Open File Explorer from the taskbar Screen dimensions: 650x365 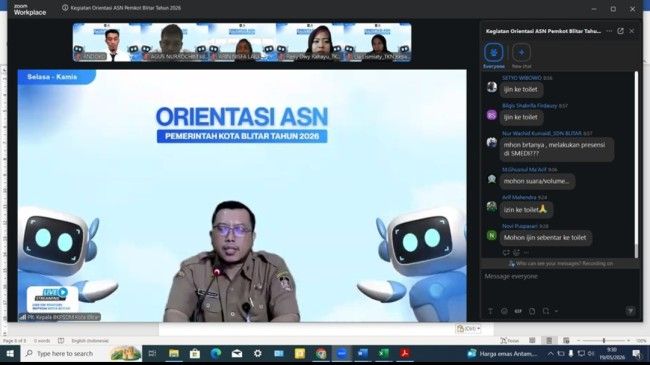point(174,354)
